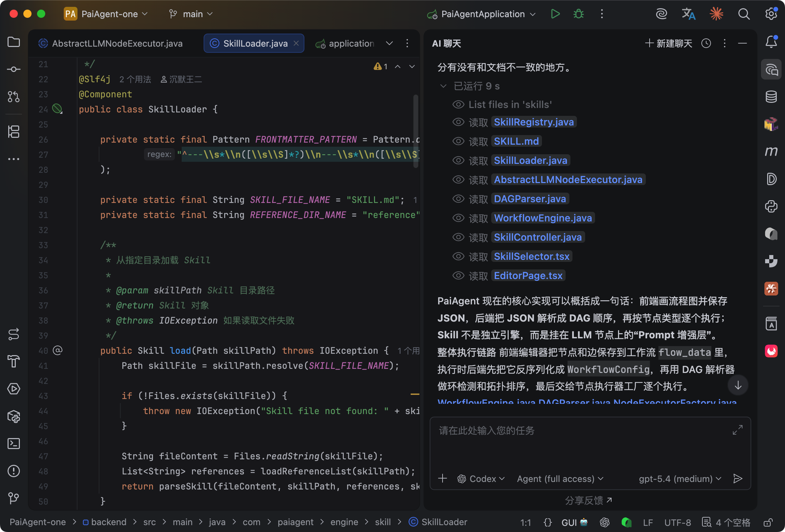The image size is (785, 532).
Task: Open the Agent (full access) mode dropdown
Action: [x=560, y=479]
